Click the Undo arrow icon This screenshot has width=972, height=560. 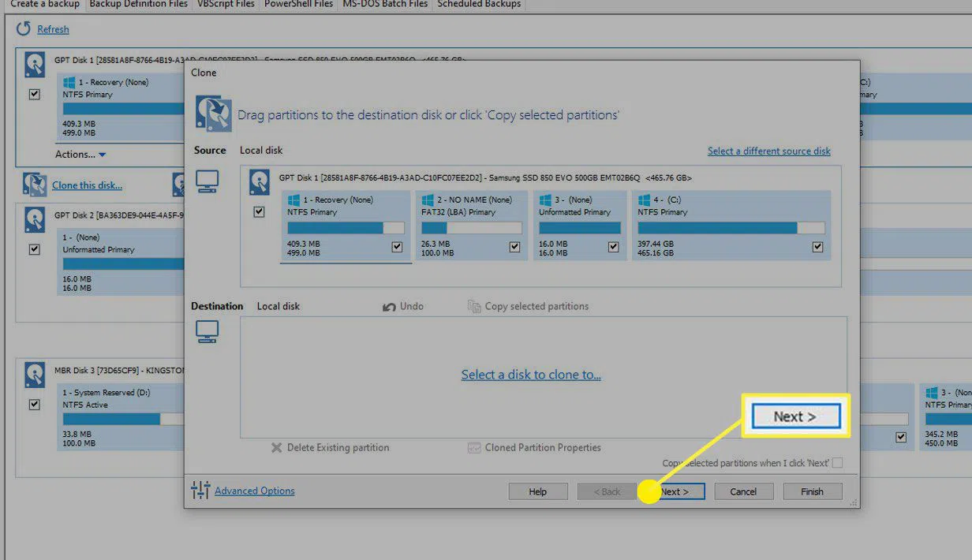pos(389,307)
